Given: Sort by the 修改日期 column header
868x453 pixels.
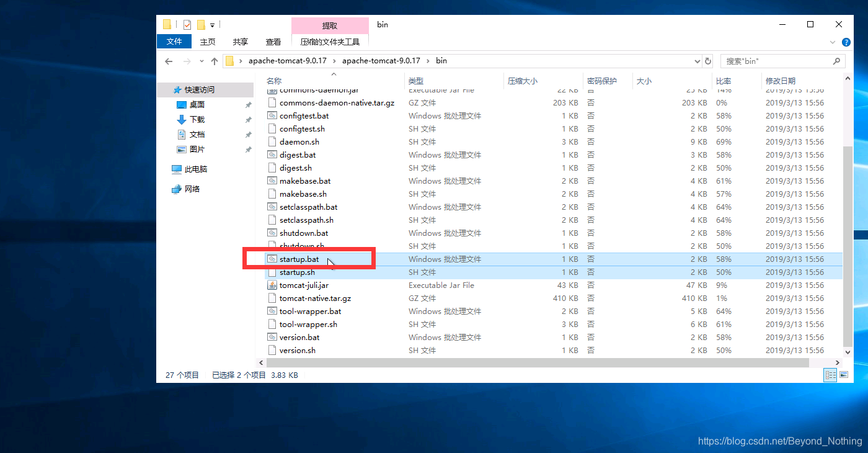Looking at the screenshot, I should click(781, 81).
